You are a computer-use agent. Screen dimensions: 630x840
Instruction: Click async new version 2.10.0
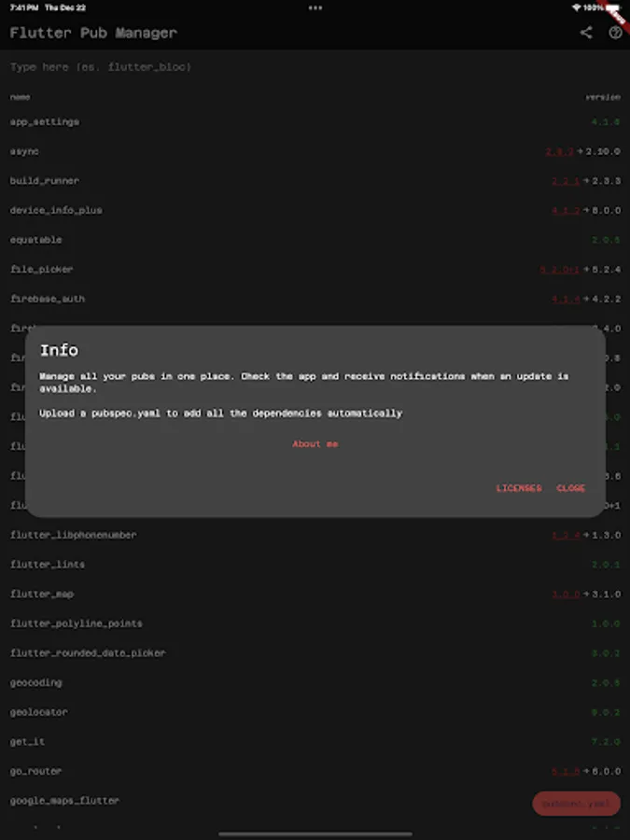pos(603,151)
